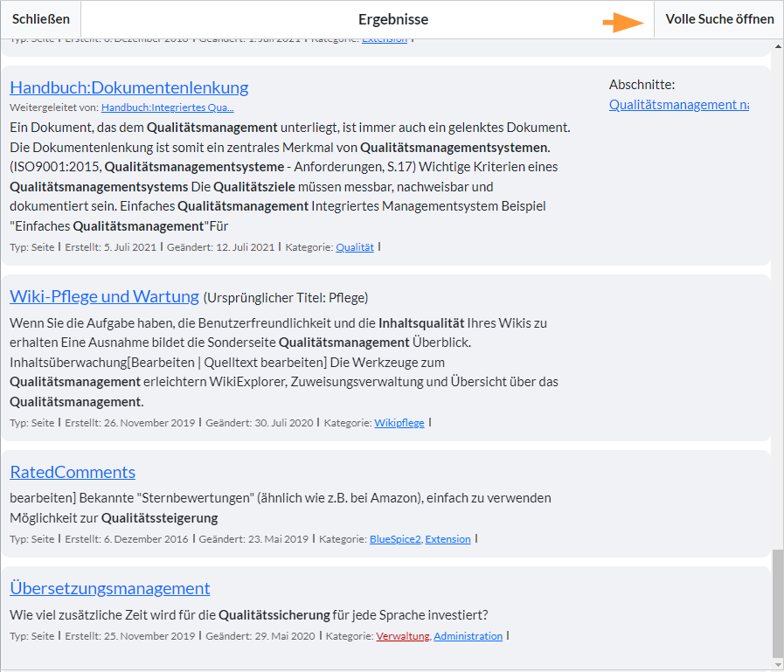Viewport: 784px width, 672px height.
Task: Click the vertical scrollbar thumb
Action: coord(777,603)
